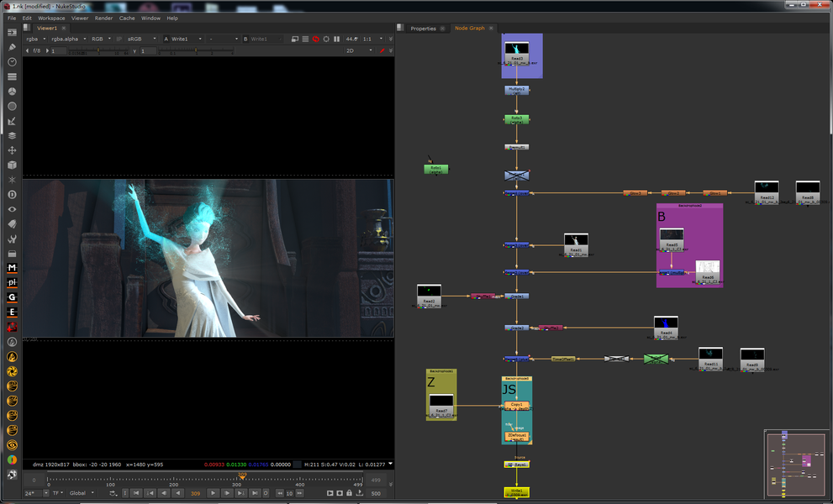Viewport: 833px width, 504px height.
Task: Open the Merge nodes layers icon
Action: click(x=12, y=135)
